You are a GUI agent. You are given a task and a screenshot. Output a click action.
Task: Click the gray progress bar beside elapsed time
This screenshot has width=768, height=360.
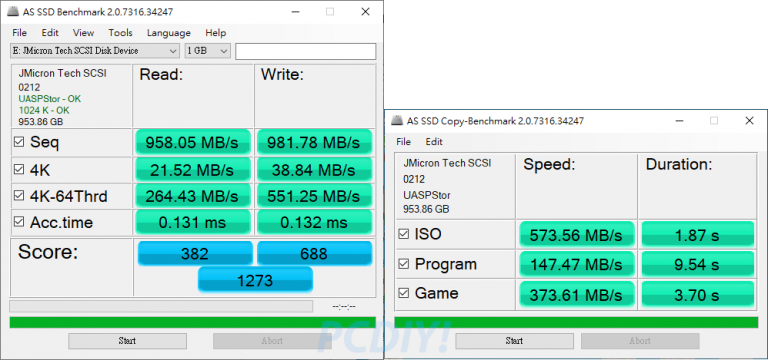click(161, 307)
